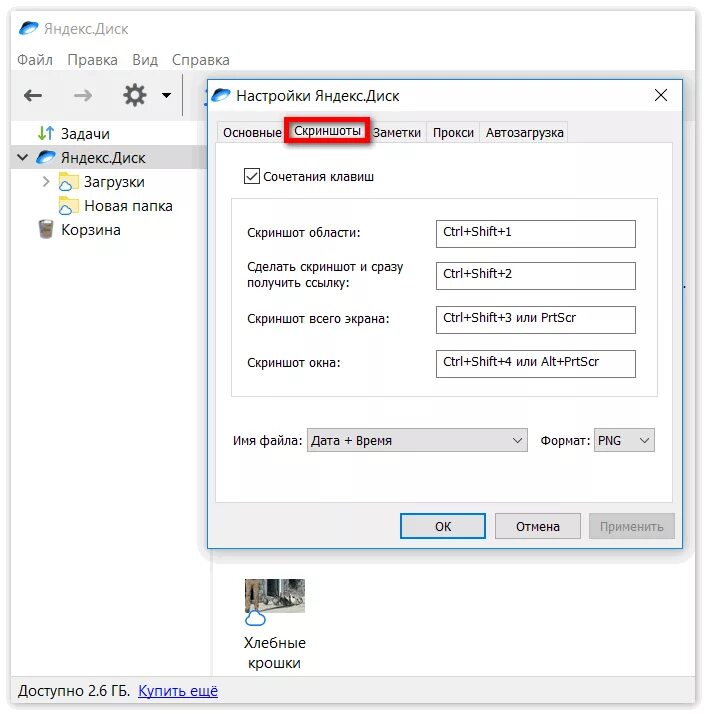The height and width of the screenshot is (714, 706).
Task: Click the Скриншот всего экрана hotkey field
Action: click(x=536, y=320)
